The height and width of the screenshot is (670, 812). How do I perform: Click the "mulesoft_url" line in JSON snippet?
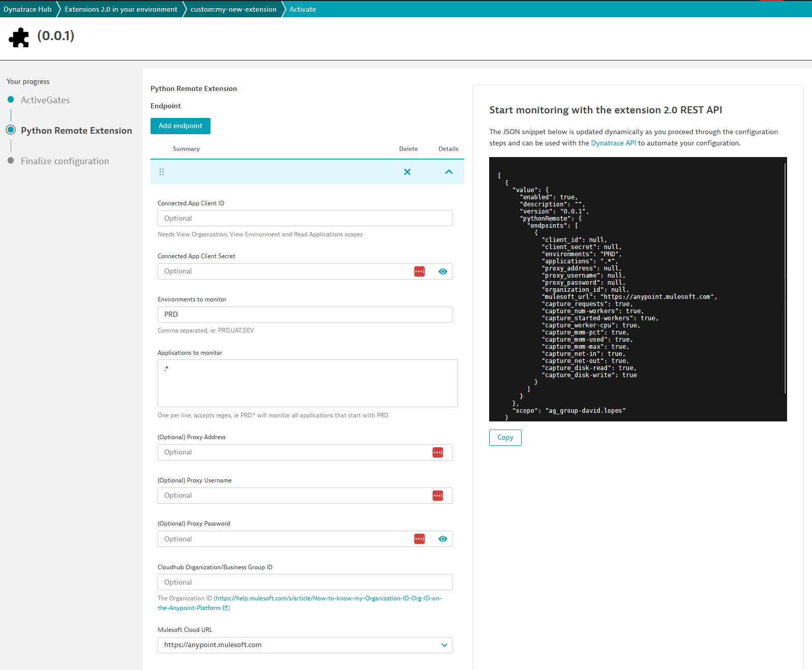click(629, 297)
